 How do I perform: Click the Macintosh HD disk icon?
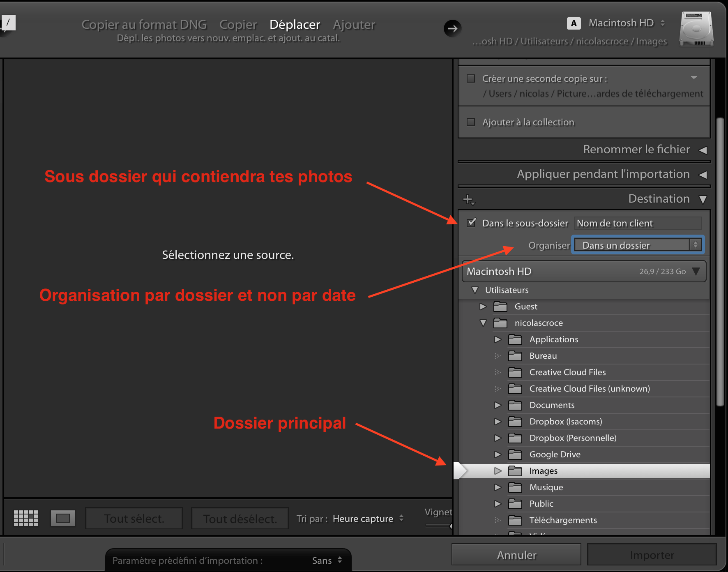(696, 29)
